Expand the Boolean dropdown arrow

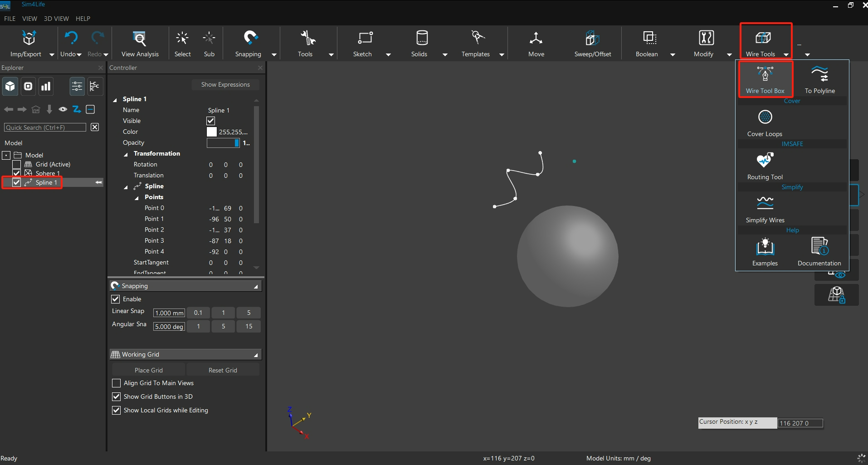[673, 54]
